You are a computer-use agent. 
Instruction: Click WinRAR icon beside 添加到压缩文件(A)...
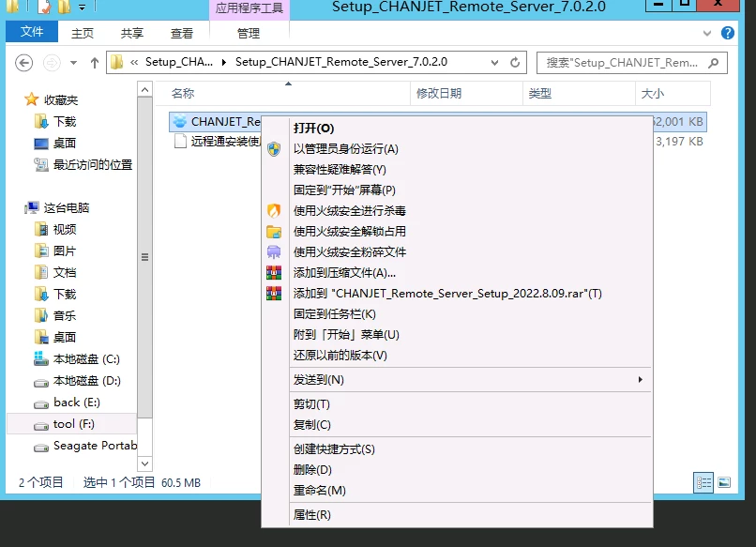274,272
